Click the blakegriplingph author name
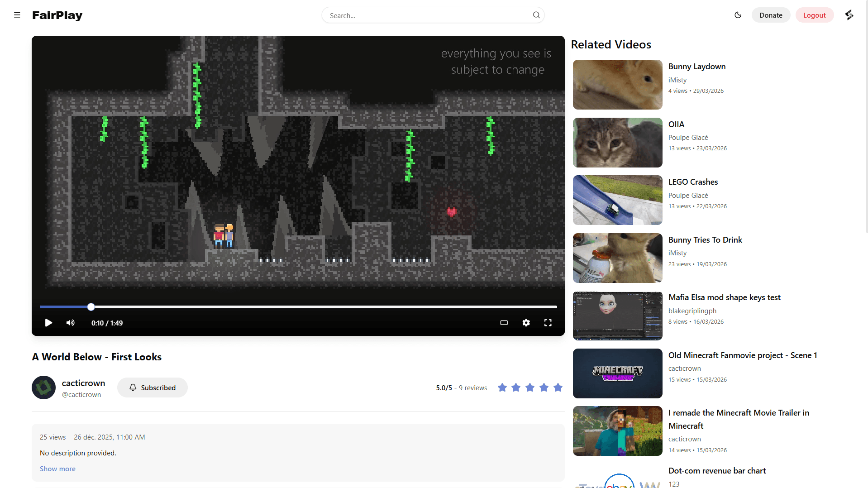Screen dimensions: 868x488 coord(692,311)
